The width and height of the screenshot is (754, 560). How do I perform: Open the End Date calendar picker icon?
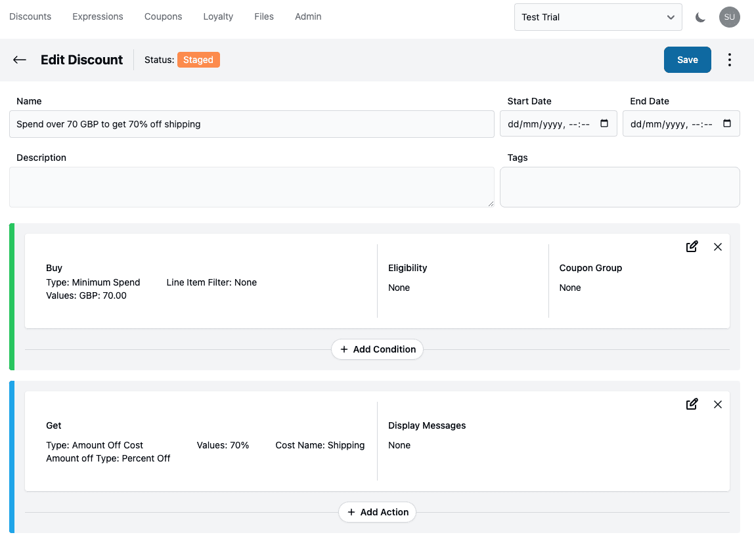click(726, 123)
